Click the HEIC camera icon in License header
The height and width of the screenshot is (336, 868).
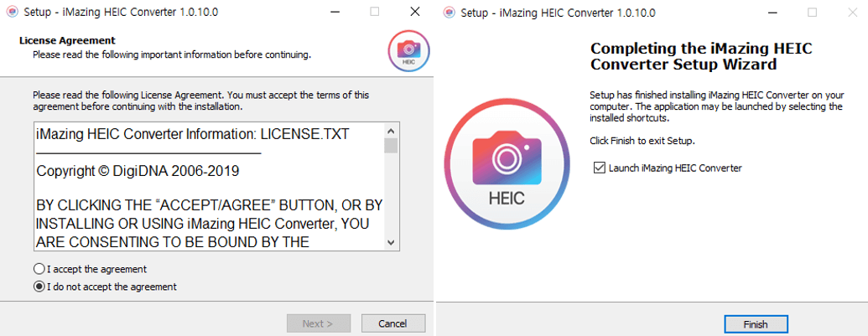pos(409,51)
